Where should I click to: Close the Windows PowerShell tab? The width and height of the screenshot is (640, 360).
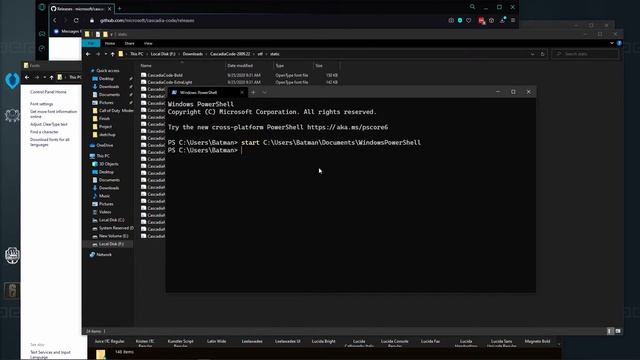(x=242, y=92)
